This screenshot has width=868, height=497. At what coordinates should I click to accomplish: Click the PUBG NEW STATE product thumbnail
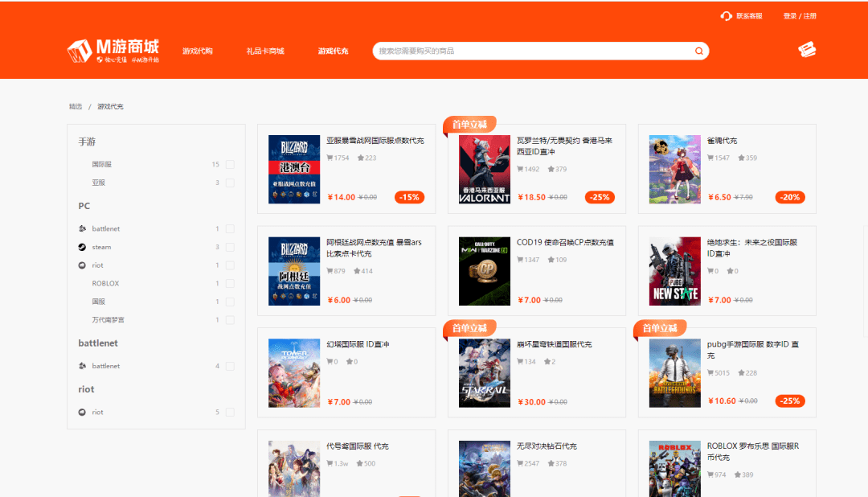[674, 270]
